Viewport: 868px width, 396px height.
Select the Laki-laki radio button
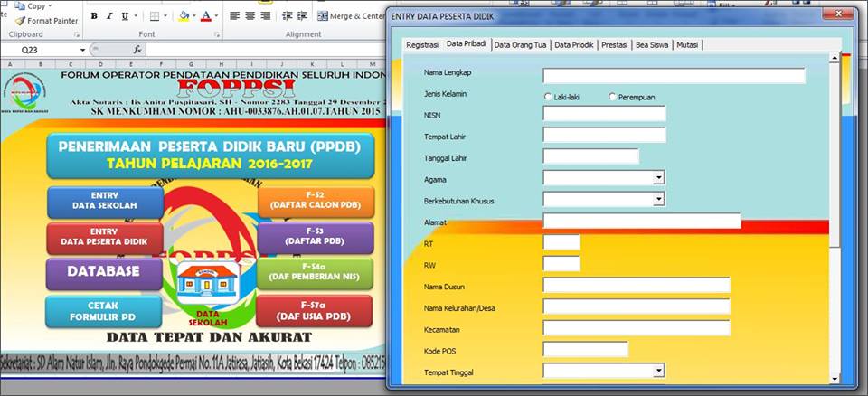pos(548,97)
